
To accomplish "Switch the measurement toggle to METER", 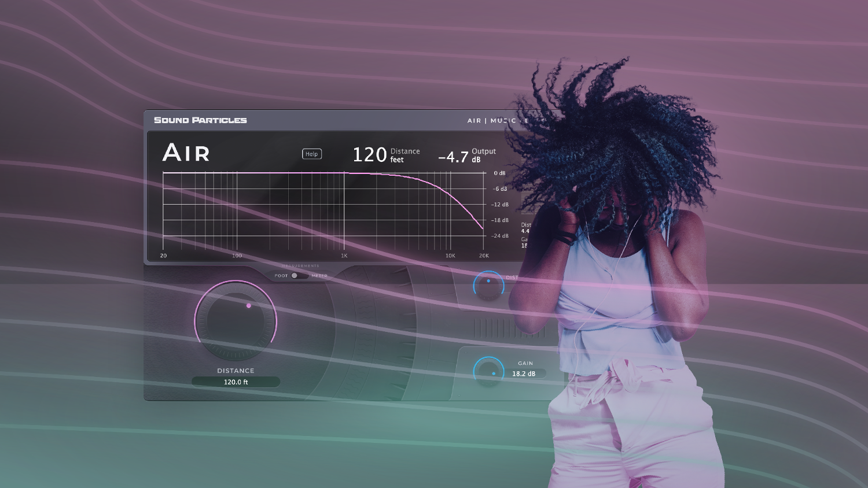I will [x=320, y=275].
